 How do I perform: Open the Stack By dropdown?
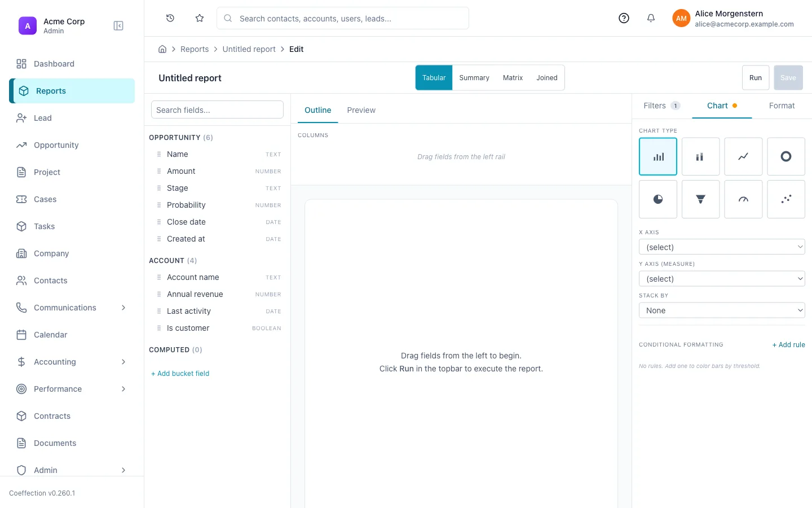click(x=722, y=310)
